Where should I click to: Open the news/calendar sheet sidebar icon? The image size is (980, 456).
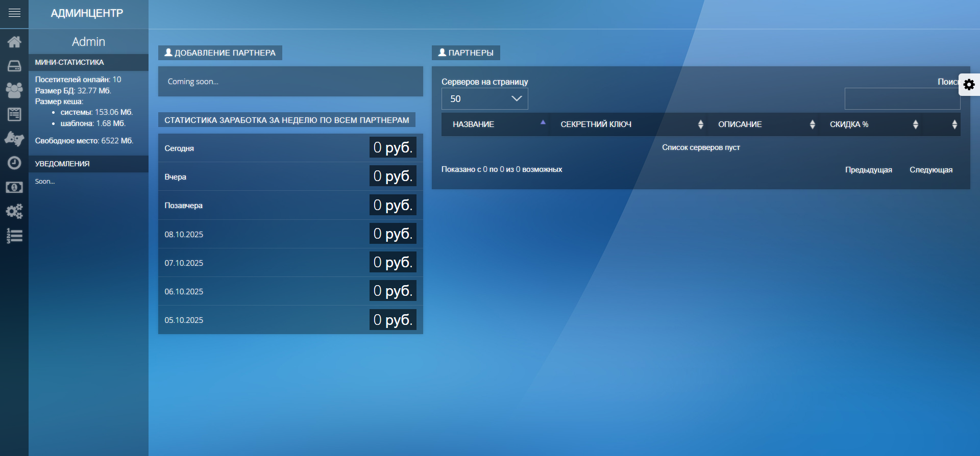14,114
